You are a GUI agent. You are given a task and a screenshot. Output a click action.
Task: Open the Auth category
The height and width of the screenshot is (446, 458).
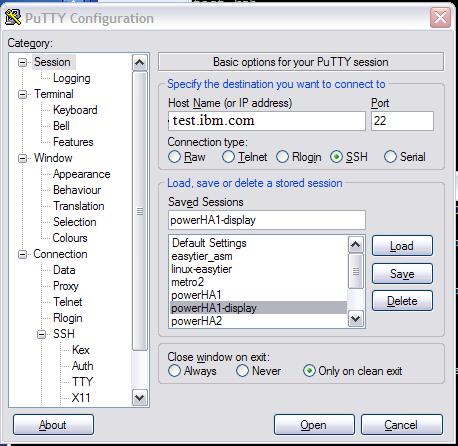coord(83,366)
